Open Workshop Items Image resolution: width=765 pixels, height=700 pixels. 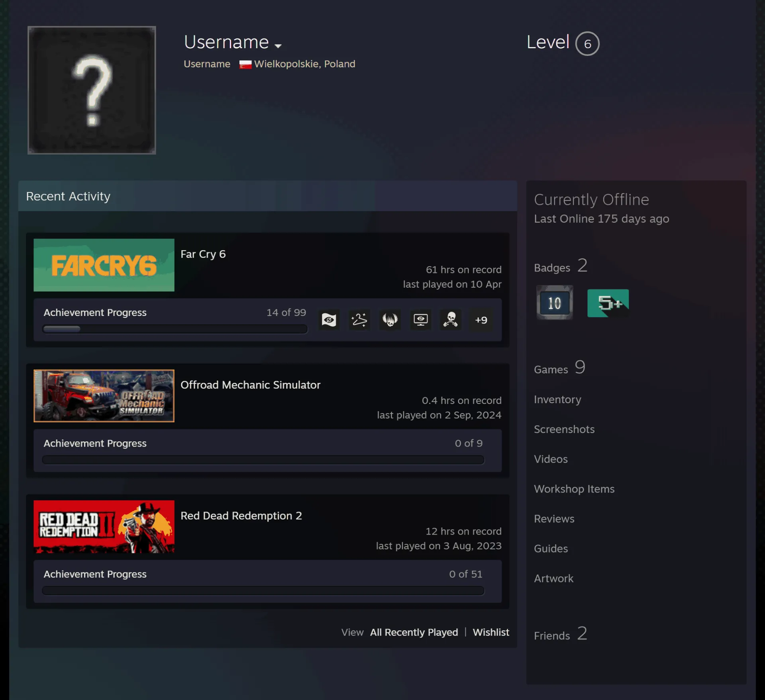(574, 489)
